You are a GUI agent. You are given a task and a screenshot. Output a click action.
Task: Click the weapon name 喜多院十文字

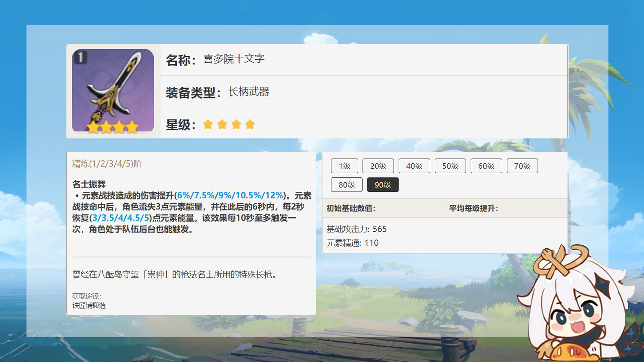pos(234,59)
